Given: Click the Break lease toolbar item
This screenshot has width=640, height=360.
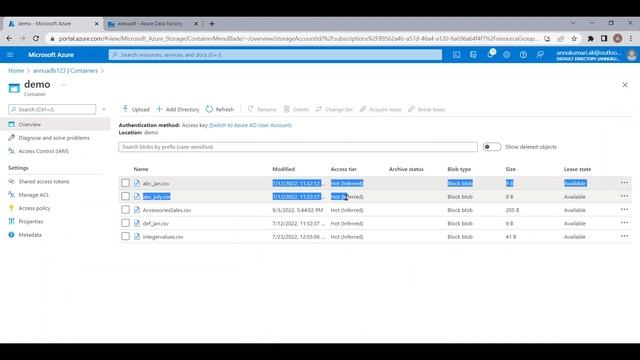Looking at the screenshot, I should click(x=427, y=109).
